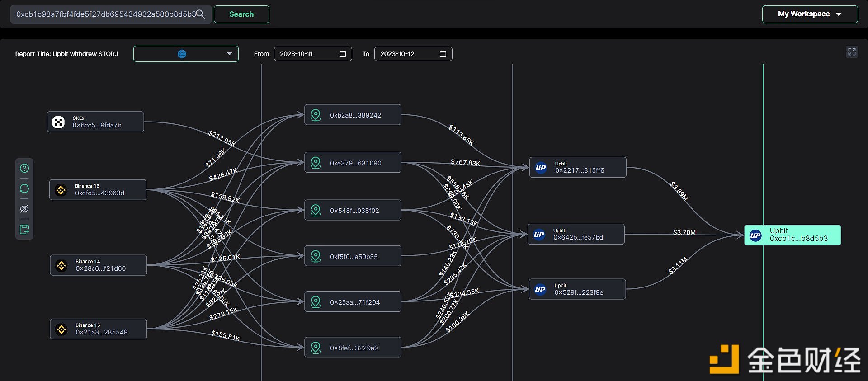868x381 pixels.
Task: Click the $3.11M transfer label
Action: point(678,265)
